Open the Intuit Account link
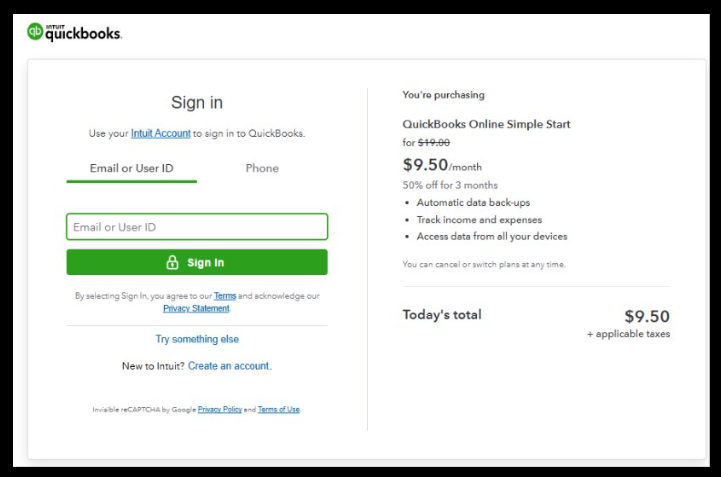Image resolution: width=721 pixels, height=477 pixels. tap(160, 133)
